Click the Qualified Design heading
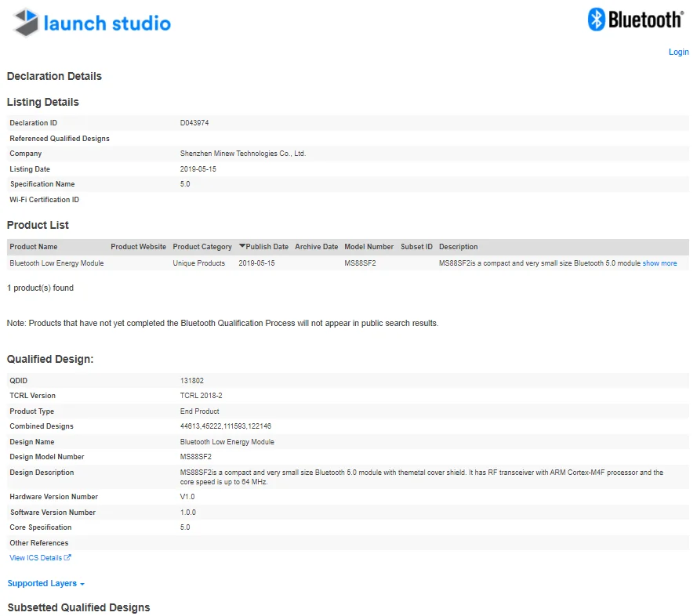The height and width of the screenshot is (616, 697). click(50, 359)
